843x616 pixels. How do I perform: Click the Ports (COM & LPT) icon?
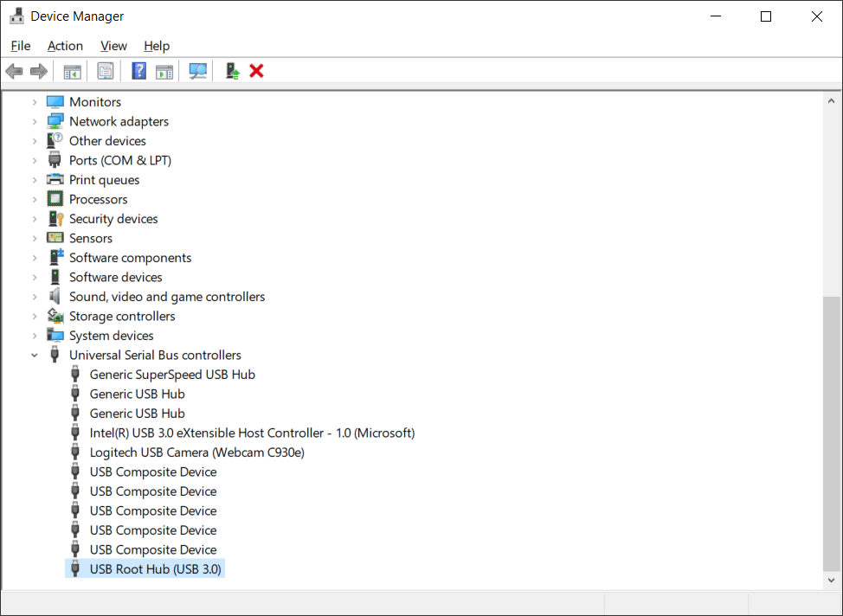55,160
